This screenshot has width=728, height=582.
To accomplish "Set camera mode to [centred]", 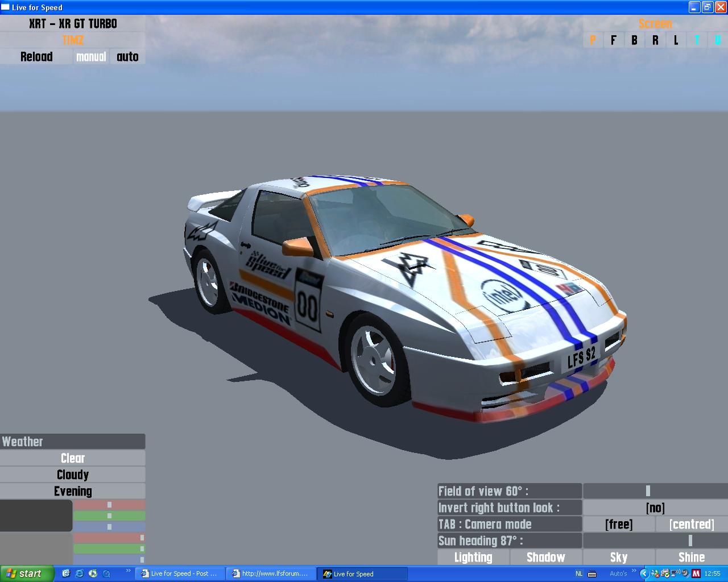I will click(x=692, y=524).
